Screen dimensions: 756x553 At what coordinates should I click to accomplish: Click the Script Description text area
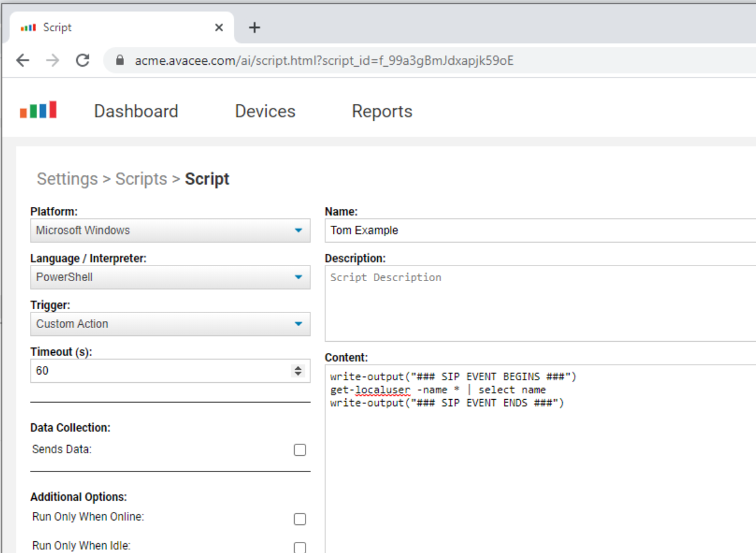[x=540, y=303]
